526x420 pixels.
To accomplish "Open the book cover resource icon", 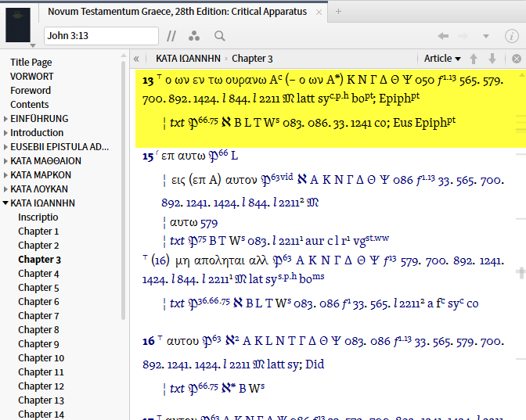I will click(18, 25).
